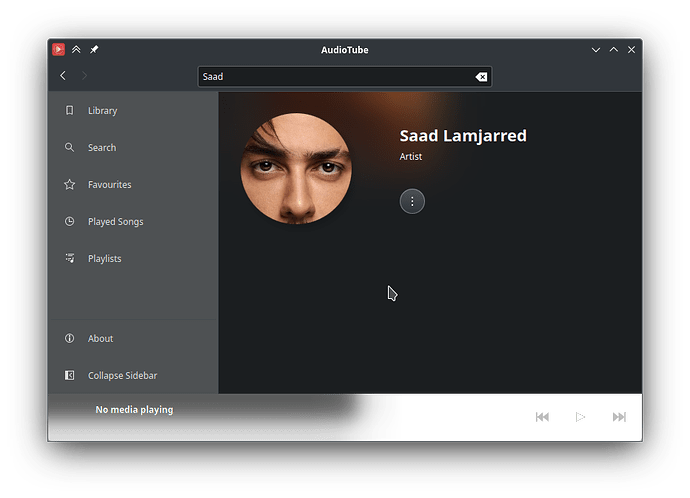Click the AudioTube window title
Image resolution: width=690 pixels, height=498 pixels.
coord(345,50)
